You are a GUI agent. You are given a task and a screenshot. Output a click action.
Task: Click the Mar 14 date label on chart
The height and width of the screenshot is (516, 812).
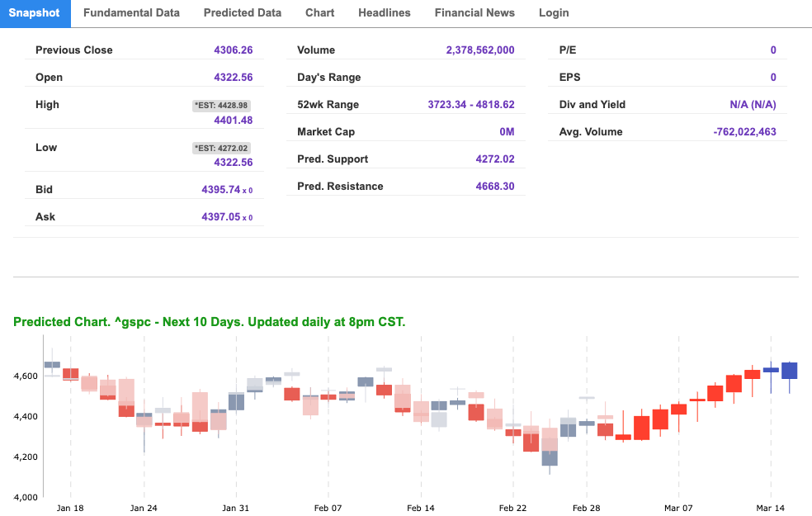[771, 509]
